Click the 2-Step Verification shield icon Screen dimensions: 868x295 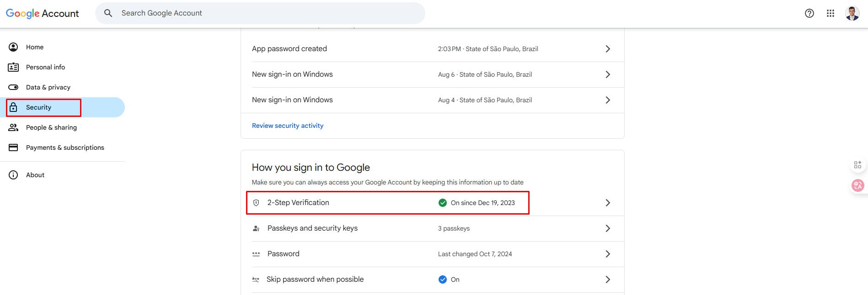(256, 203)
